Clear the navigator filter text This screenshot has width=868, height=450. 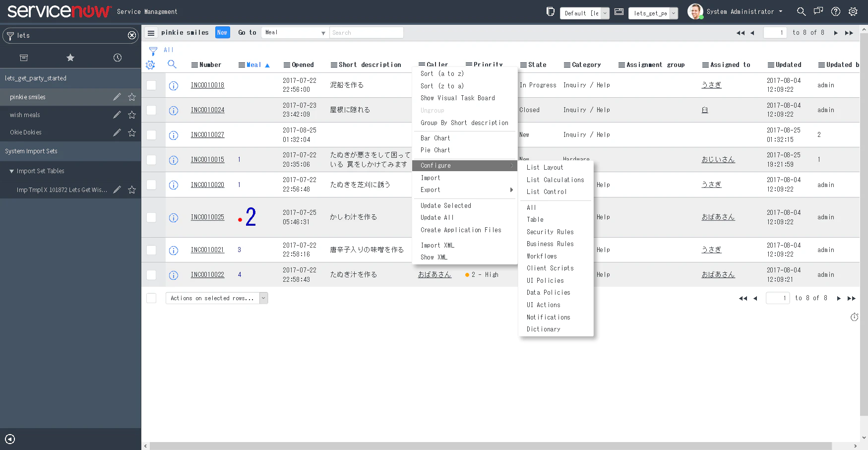[132, 35]
